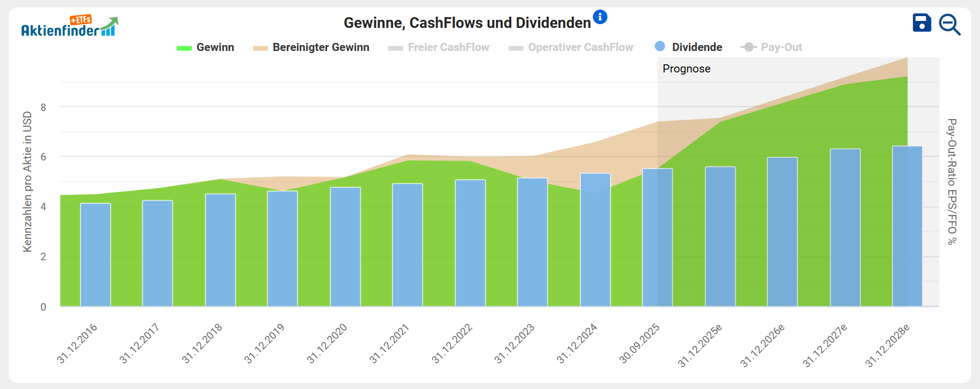
Task: Select the 31.12.2028e forecast dividend bar
Action: [x=907, y=226]
